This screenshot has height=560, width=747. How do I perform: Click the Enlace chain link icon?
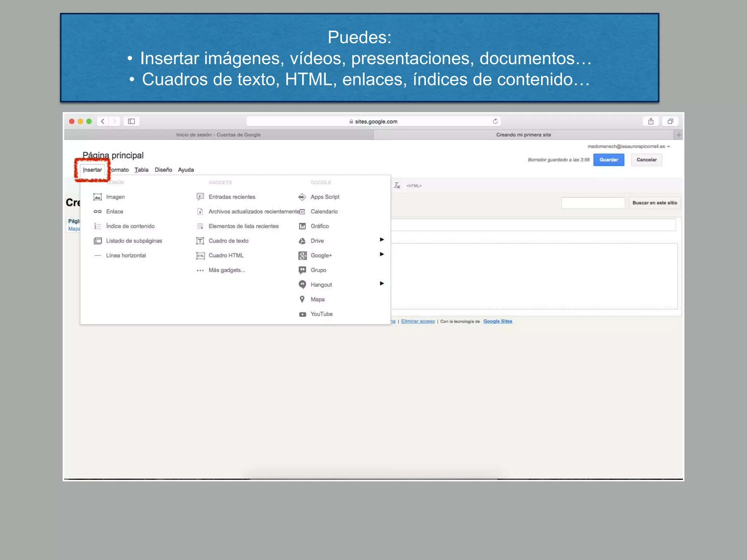coord(97,211)
